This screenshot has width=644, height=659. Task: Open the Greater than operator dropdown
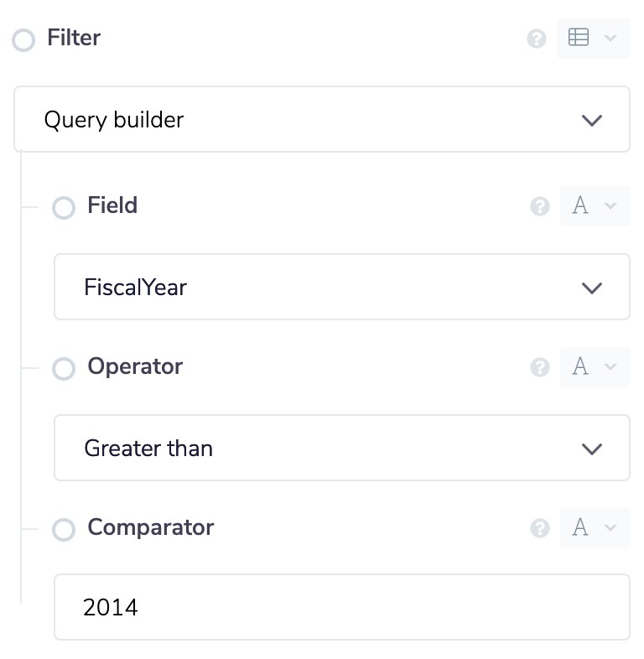point(342,449)
